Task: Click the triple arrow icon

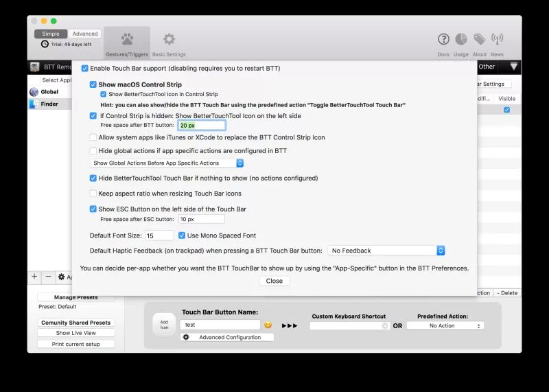Action: [x=290, y=325]
